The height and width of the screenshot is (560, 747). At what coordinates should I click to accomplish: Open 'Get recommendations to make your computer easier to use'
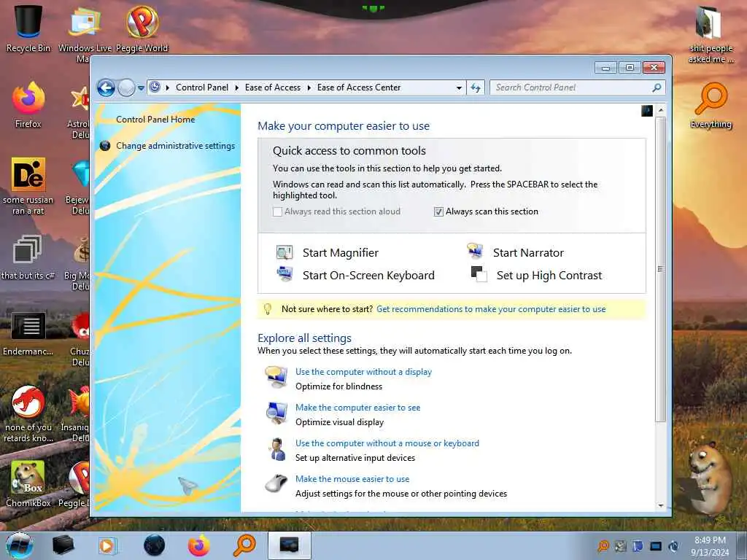(x=491, y=309)
